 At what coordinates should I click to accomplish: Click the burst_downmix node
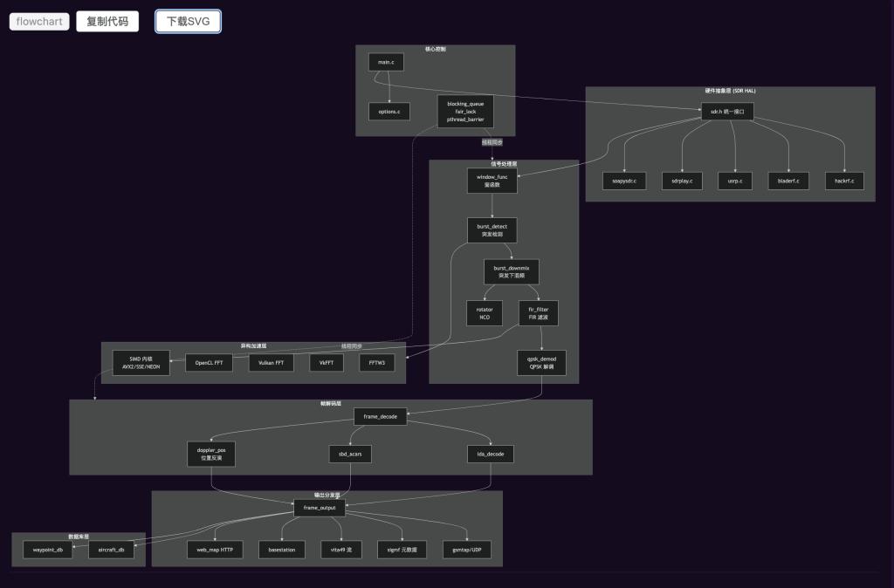[x=512, y=272]
